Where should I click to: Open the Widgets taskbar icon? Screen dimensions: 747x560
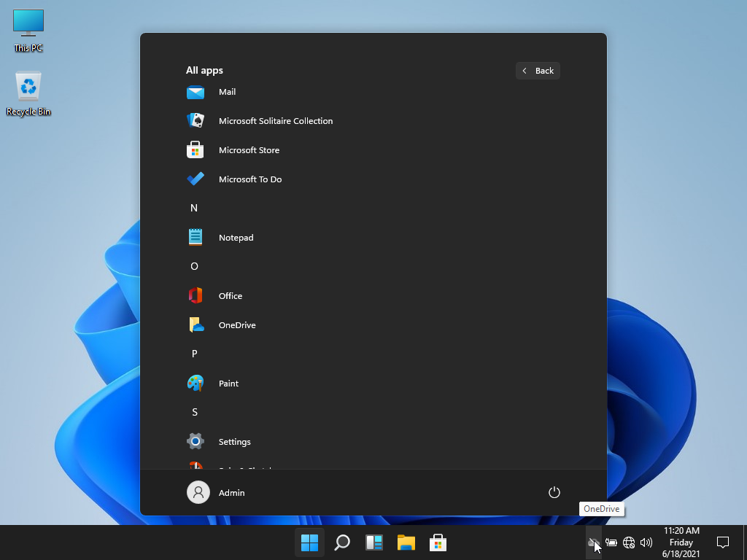click(374, 542)
